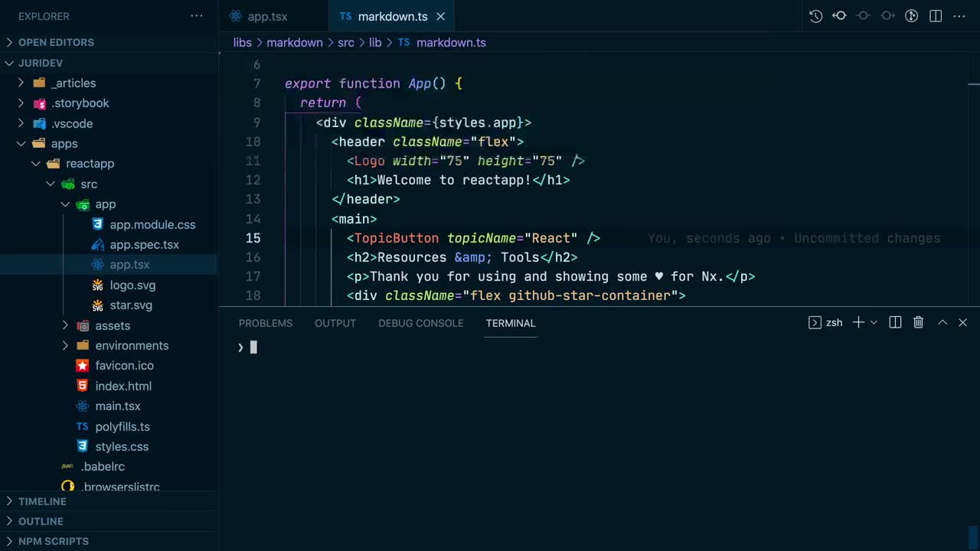Image resolution: width=980 pixels, height=551 pixels.
Task: Collapse the reactapp folder
Action: (36, 164)
